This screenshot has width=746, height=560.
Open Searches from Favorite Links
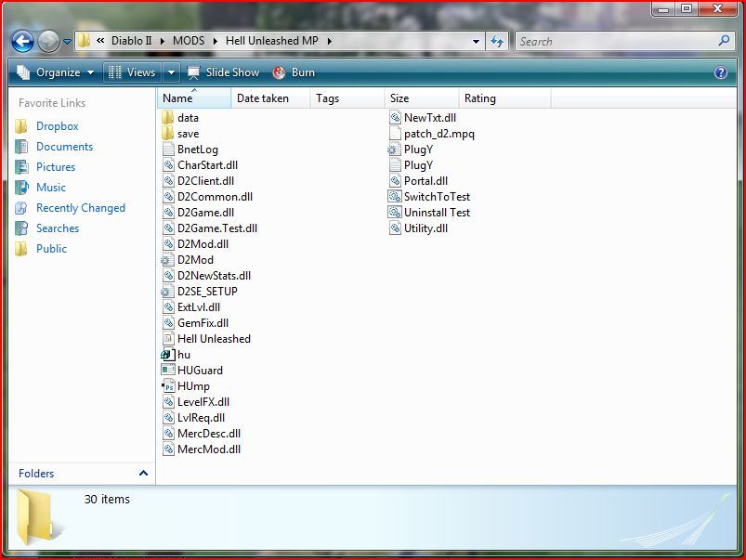46,228
